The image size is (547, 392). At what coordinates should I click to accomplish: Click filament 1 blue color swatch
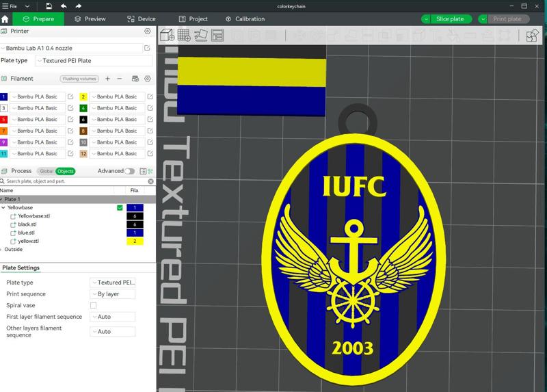(x=4, y=96)
